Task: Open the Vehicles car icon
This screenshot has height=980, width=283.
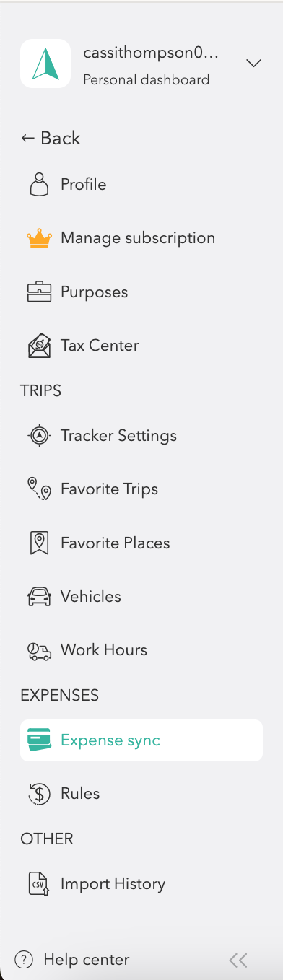Action: click(x=39, y=597)
